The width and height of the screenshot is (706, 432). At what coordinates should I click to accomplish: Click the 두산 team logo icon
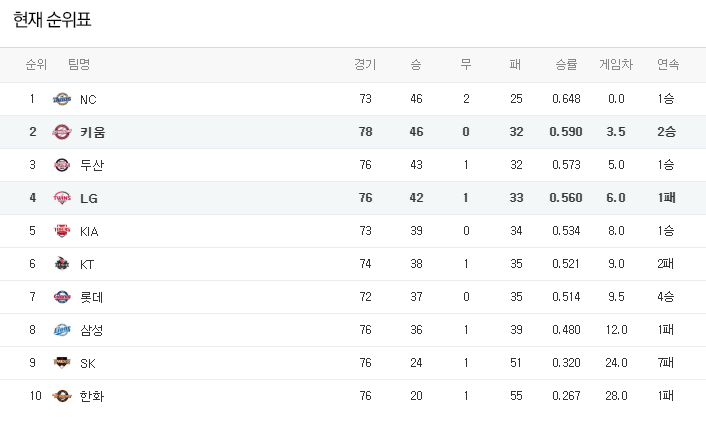(62, 165)
